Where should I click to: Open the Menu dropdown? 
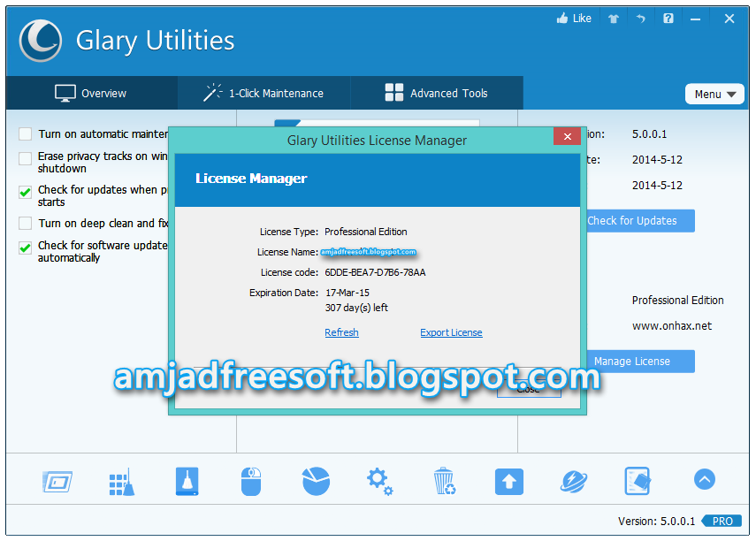(x=714, y=94)
